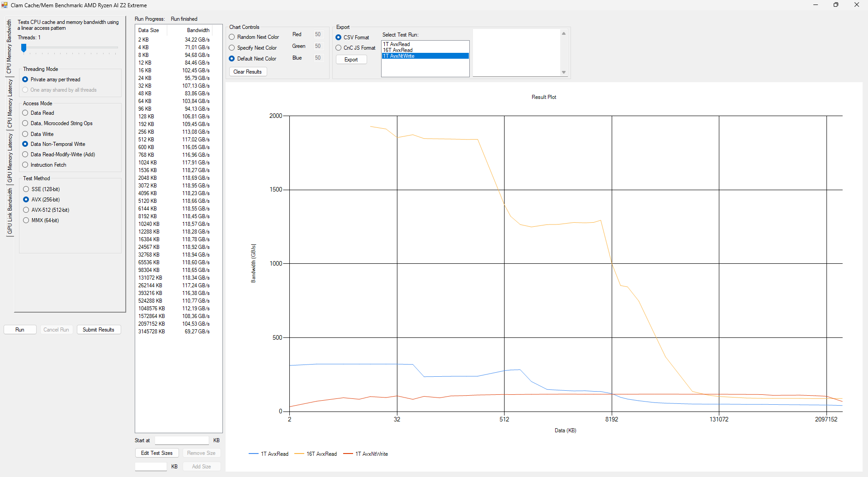868x477 pixels.
Task: Select CnC JS Format for export
Action: click(339, 48)
